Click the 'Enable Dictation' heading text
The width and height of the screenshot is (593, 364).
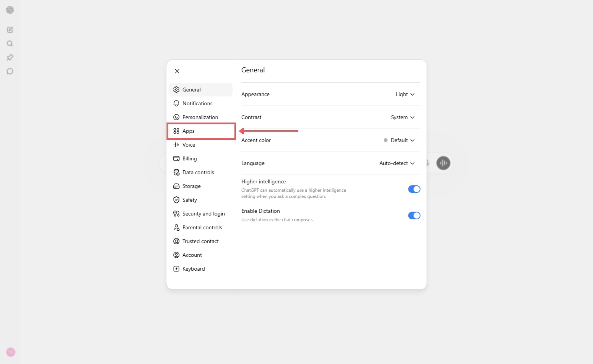(260, 211)
